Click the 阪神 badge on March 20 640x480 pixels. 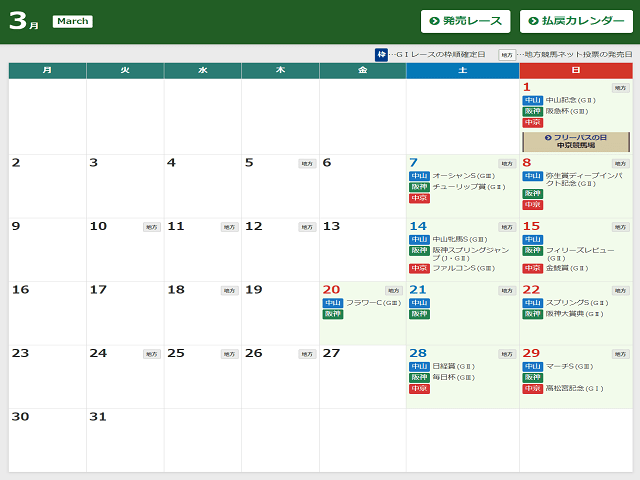tap(333, 314)
